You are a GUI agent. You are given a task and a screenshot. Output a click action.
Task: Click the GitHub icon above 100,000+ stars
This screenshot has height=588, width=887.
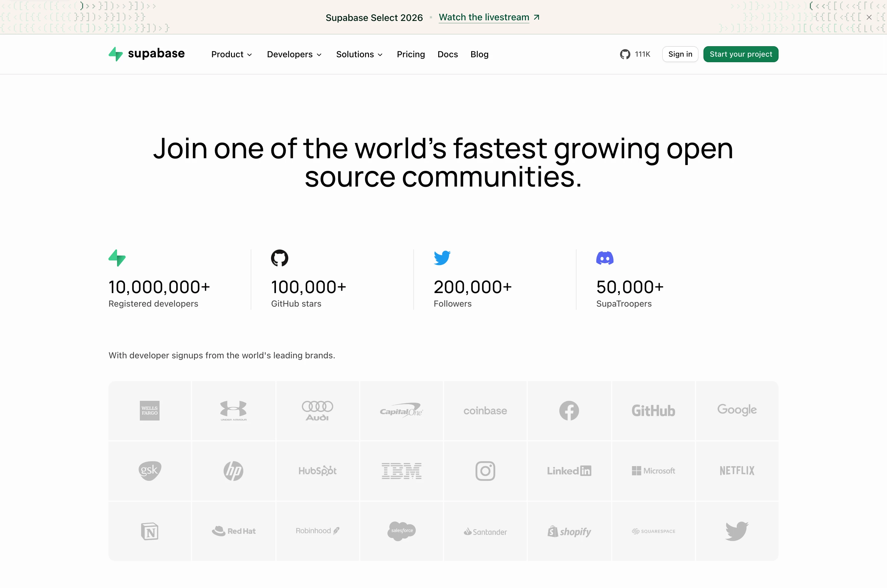coord(279,258)
